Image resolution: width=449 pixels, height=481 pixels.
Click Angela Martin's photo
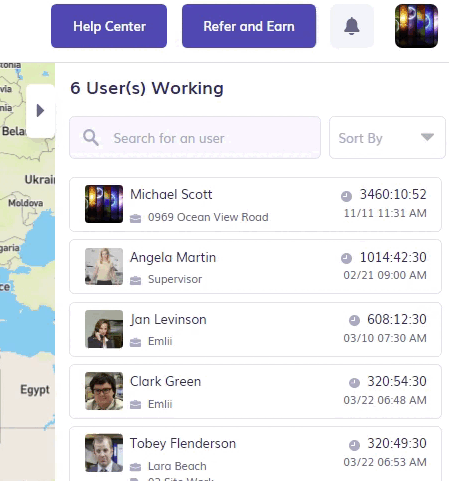click(104, 266)
